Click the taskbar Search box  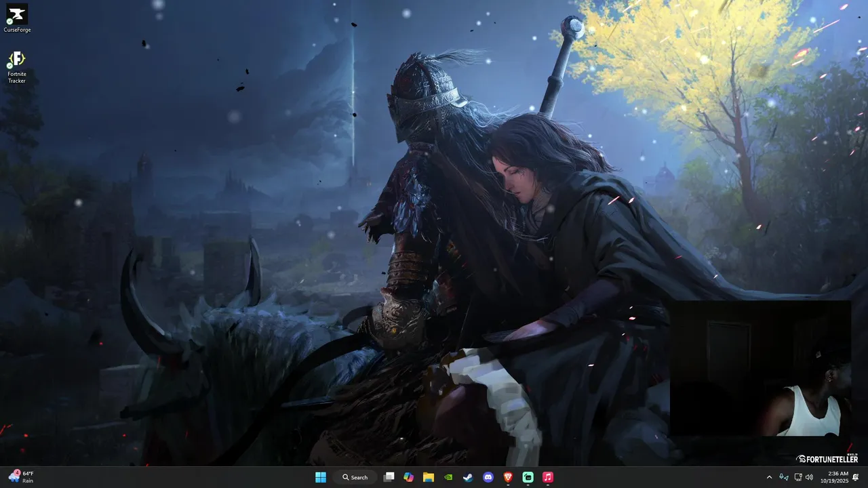click(x=355, y=477)
